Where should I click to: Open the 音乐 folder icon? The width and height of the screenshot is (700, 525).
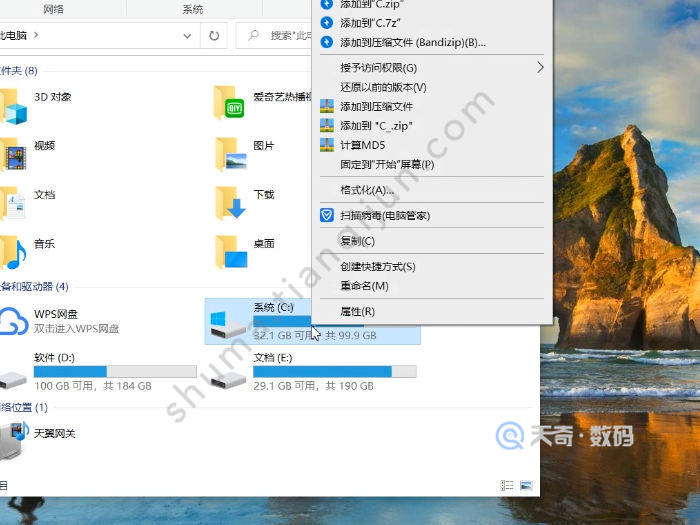pyautogui.click(x=13, y=253)
